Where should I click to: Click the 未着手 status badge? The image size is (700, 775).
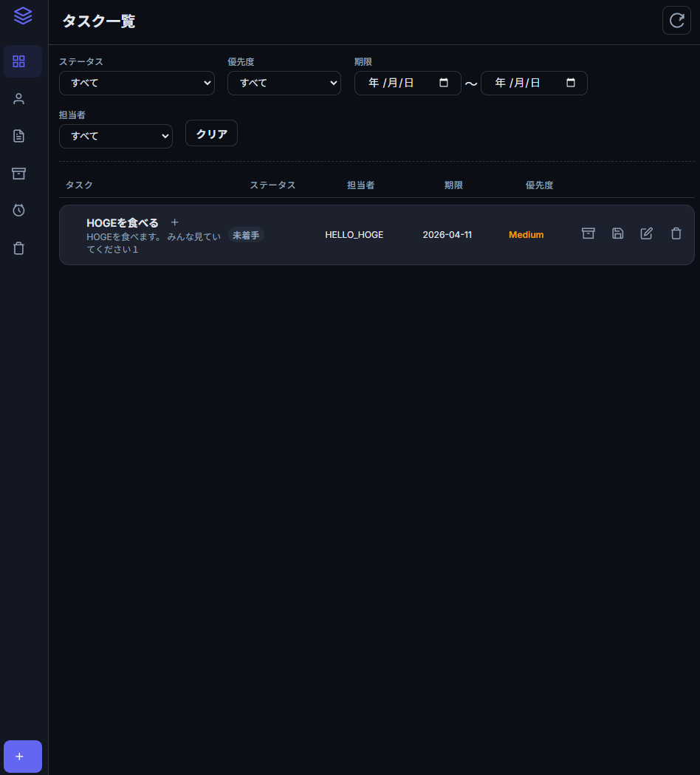point(246,235)
